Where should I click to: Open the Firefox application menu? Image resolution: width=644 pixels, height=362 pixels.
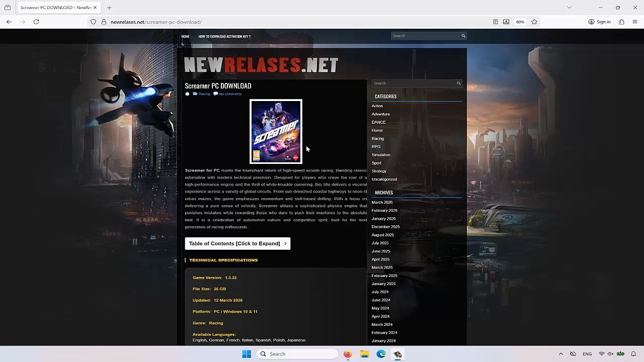(x=635, y=22)
